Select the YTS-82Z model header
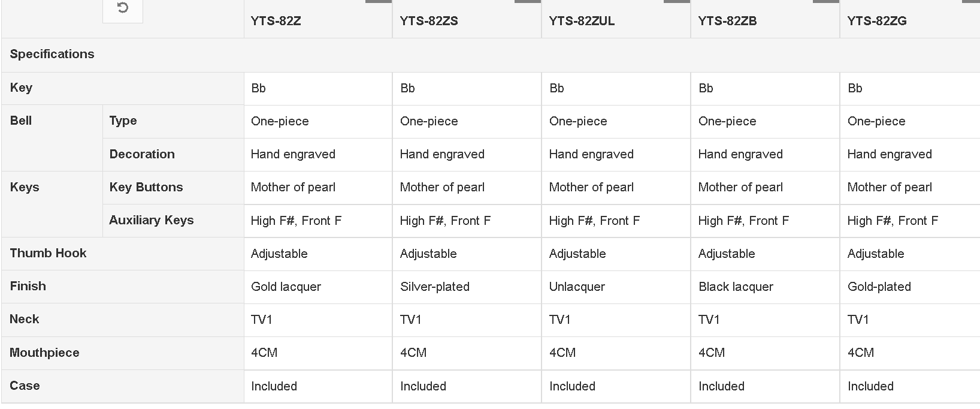 pos(276,21)
